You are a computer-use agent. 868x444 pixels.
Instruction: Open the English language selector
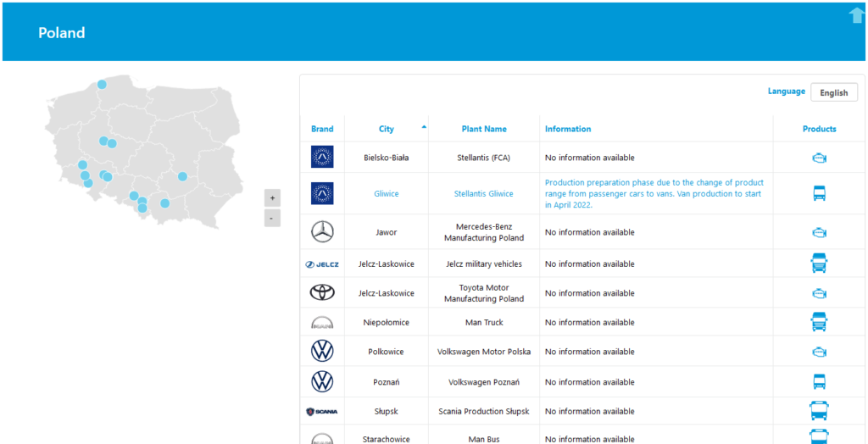coord(834,92)
